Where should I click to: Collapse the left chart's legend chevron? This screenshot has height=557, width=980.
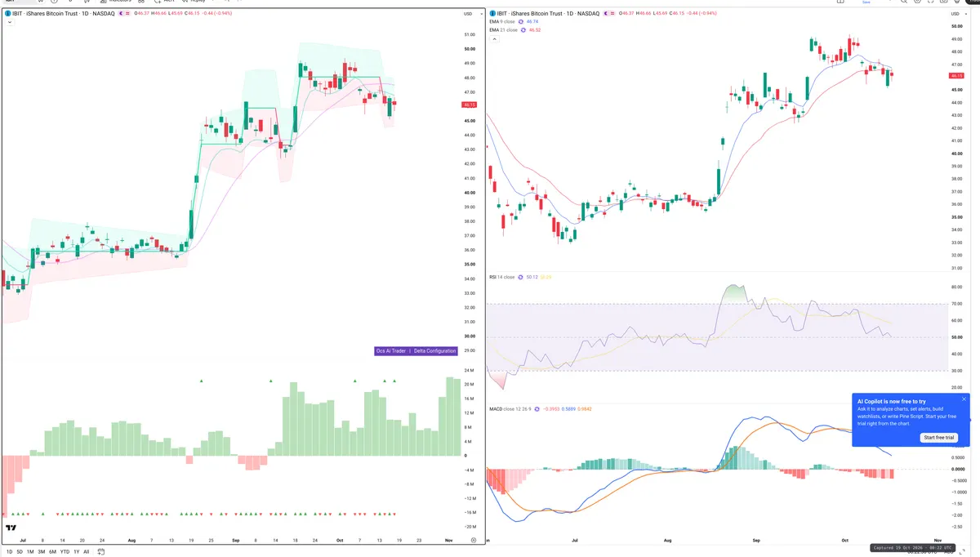pyautogui.click(x=9, y=23)
